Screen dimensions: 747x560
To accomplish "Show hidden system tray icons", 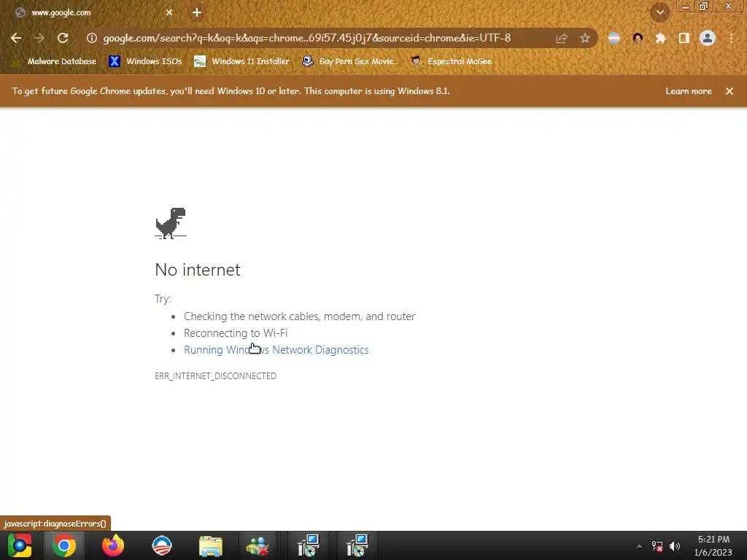I will [x=639, y=546].
